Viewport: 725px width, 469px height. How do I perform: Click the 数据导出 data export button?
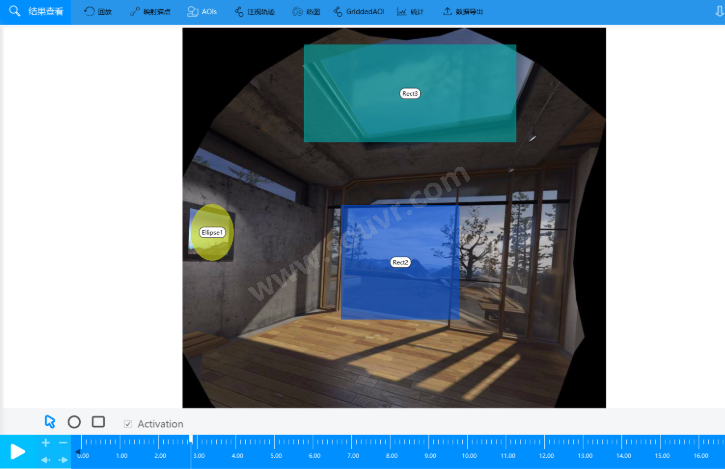click(x=463, y=12)
